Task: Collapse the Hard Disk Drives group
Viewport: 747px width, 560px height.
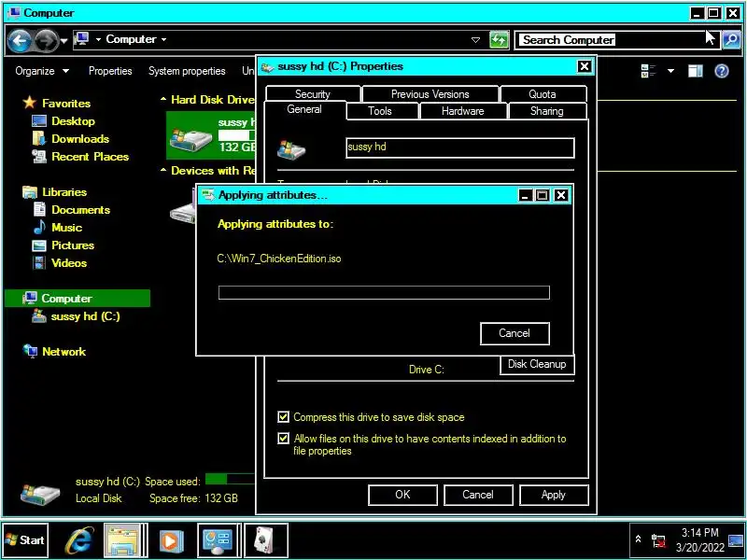Action: 163,100
